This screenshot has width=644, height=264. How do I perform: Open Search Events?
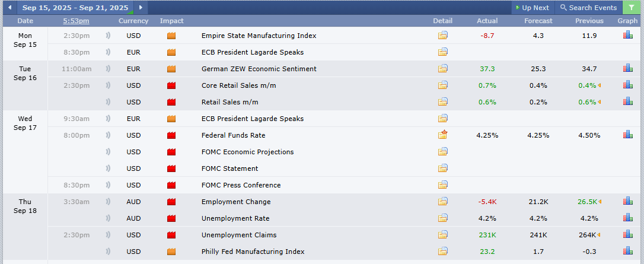[x=588, y=8]
